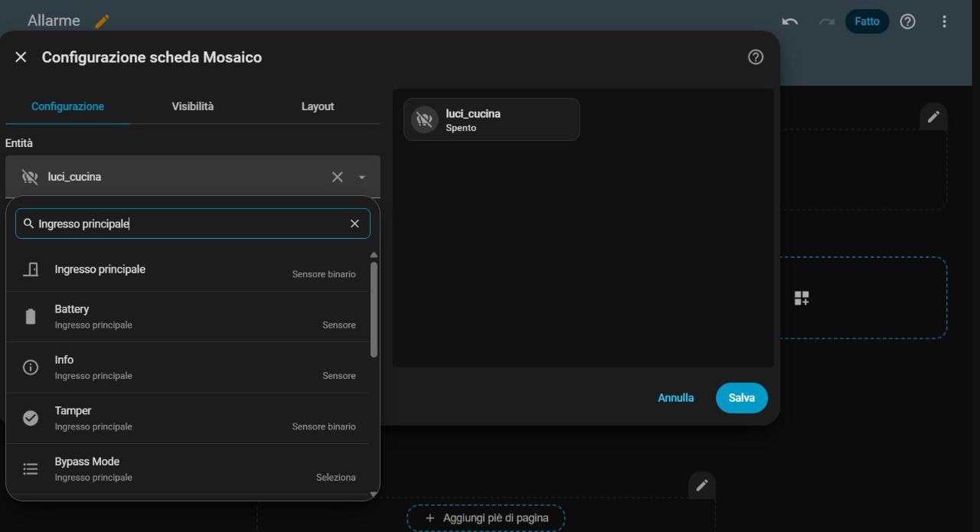Click the scrollbar down arrow in entity list
The image size is (980, 532).
(x=374, y=494)
